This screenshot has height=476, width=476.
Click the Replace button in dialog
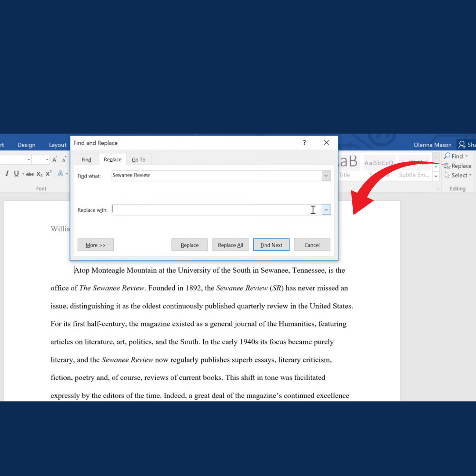pyautogui.click(x=190, y=245)
